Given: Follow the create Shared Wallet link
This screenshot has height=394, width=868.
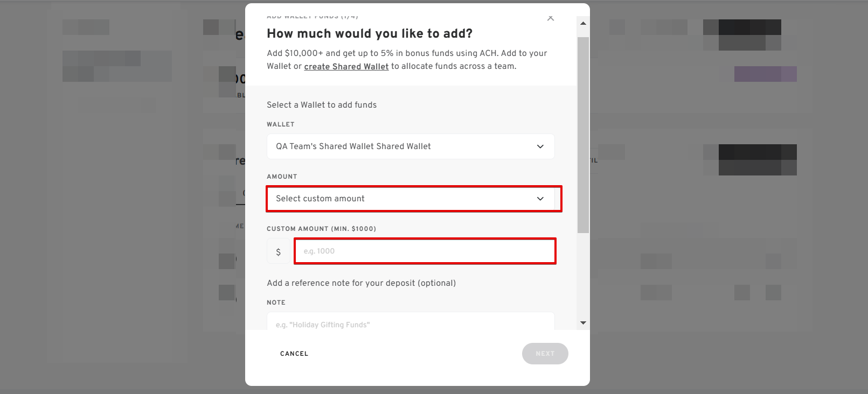Looking at the screenshot, I should tap(346, 66).
